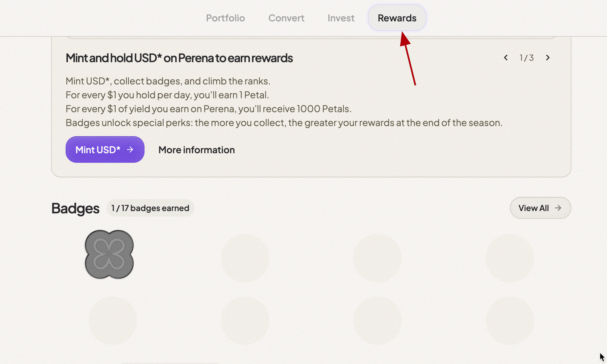The height and width of the screenshot is (364, 607).
Task: Click the 1/17 badges earned pill
Action: pos(150,208)
